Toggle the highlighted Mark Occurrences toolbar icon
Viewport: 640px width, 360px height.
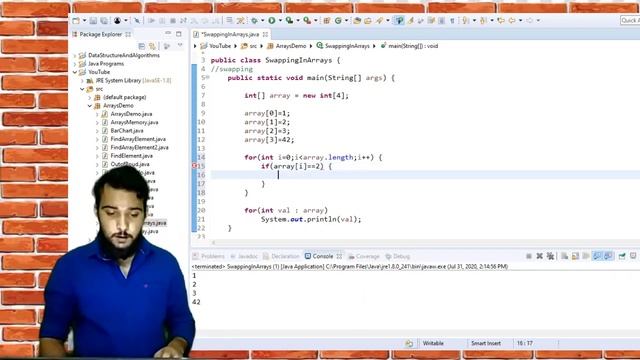(x=399, y=20)
